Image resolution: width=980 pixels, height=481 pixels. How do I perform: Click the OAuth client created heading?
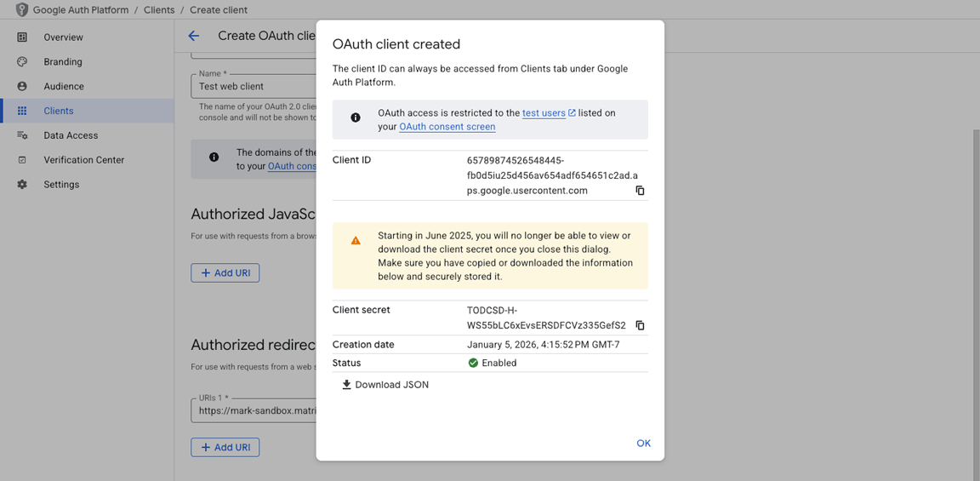click(x=396, y=44)
